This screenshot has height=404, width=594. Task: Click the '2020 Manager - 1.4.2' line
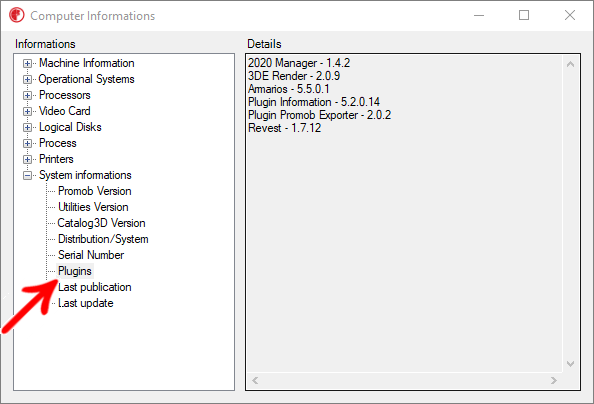(x=299, y=63)
